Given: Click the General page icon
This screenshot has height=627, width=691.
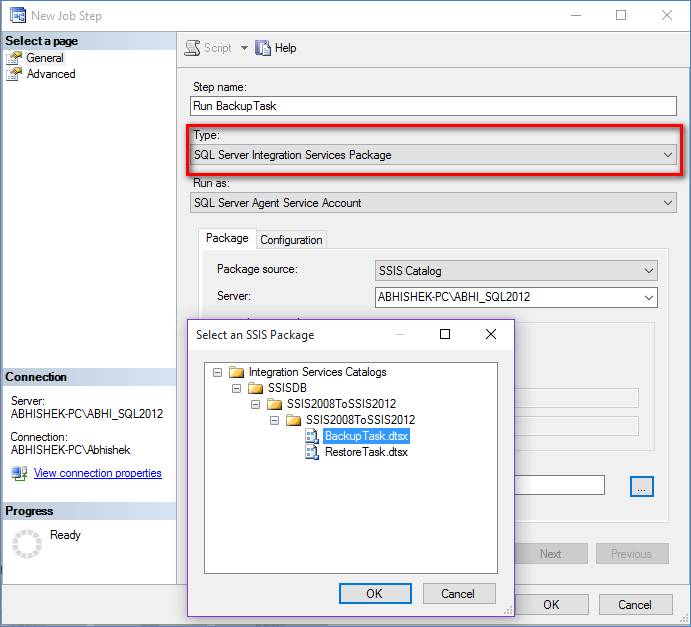Looking at the screenshot, I should point(14,58).
